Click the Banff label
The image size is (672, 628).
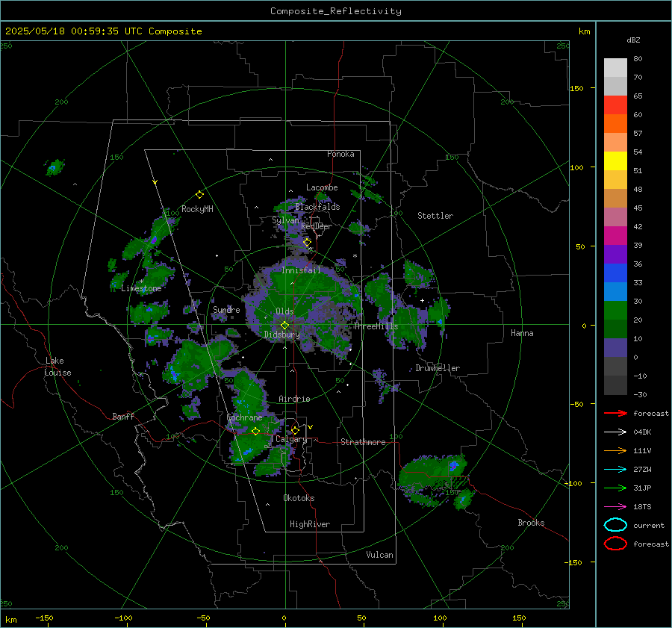pos(123,417)
